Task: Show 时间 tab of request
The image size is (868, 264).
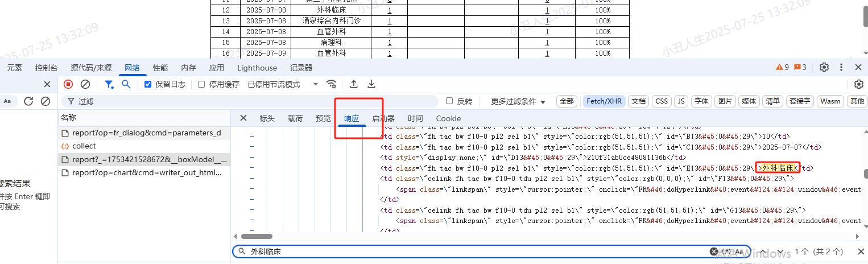Action: tap(415, 118)
